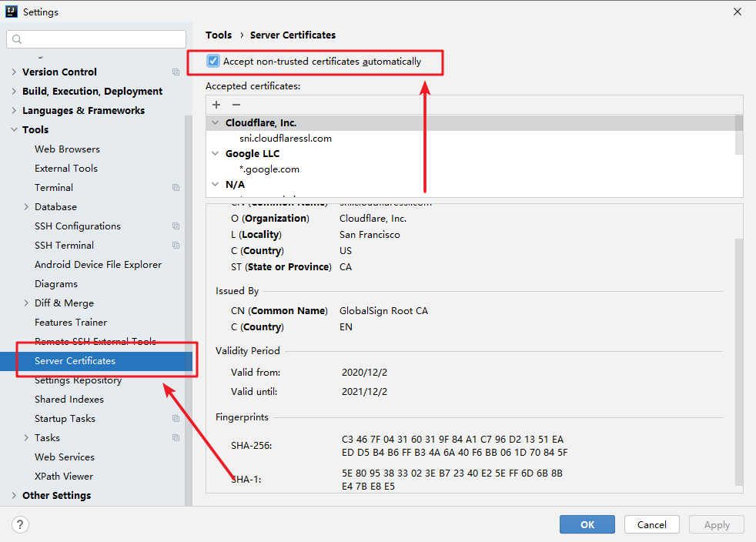Expand the Database node
The height and width of the screenshot is (542, 756).
point(26,207)
